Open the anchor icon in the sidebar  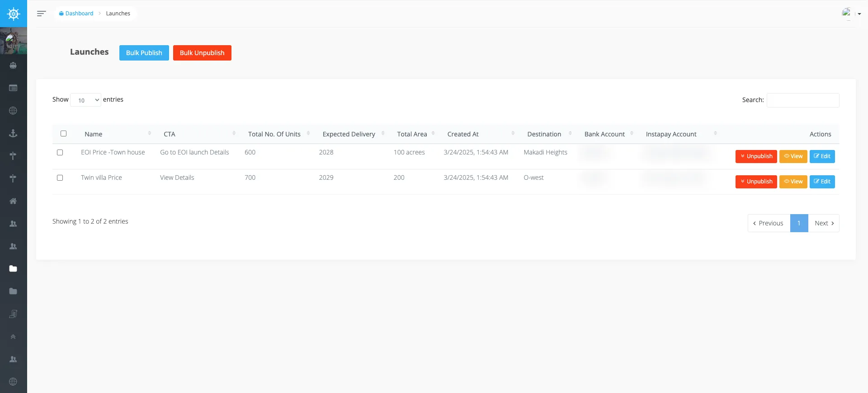click(x=13, y=133)
